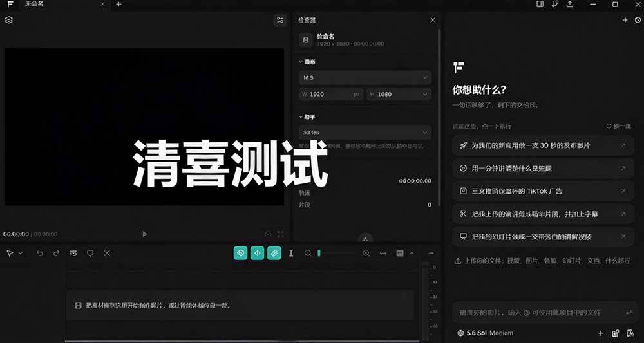The image size is (644, 343).
Task: Undo the last action
Action: (39, 253)
